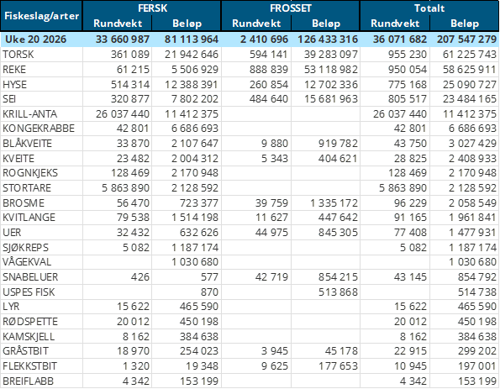Select STORTARE fresh weight 5 863 890

click(x=125, y=188)
